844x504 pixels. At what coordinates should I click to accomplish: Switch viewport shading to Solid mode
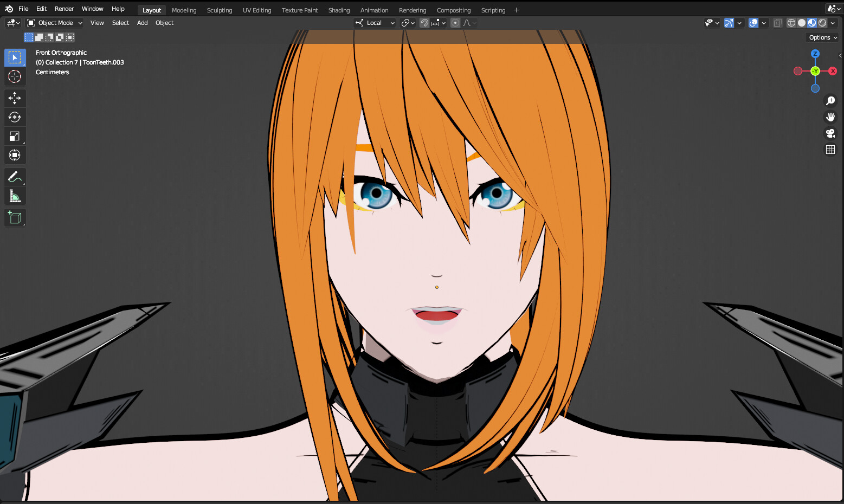pyautogui.click(x=801, y=22)
